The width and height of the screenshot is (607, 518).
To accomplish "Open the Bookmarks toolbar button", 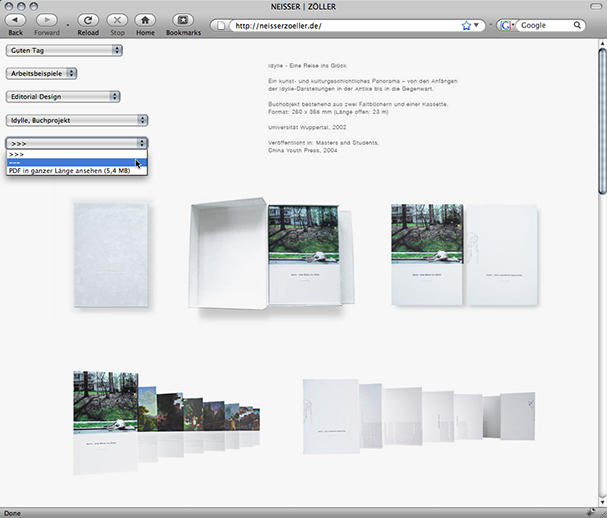I will [x=182, y=20].
